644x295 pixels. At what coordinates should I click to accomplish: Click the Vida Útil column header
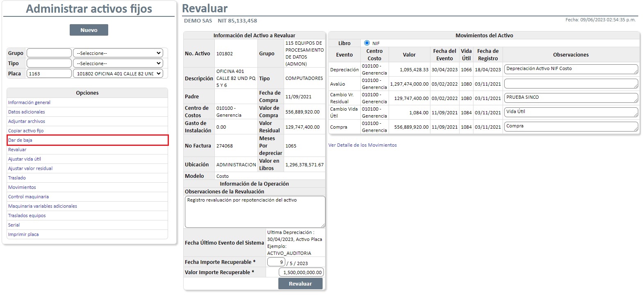click(466, 55)
